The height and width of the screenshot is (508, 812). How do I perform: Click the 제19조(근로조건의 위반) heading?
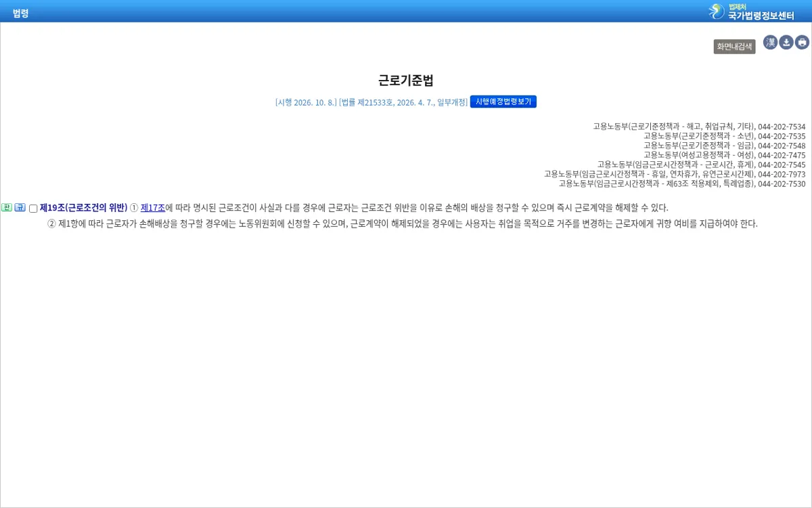click(83, 208)
